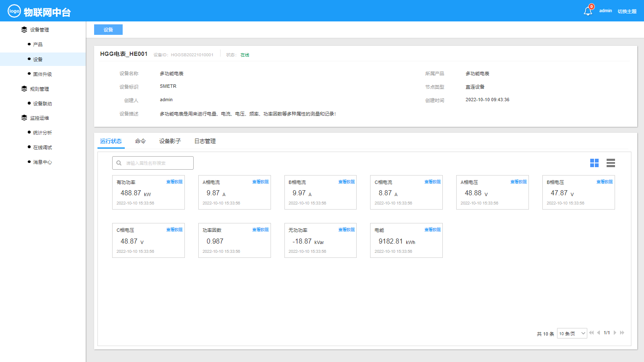Viewport: 644px width, 362px height.
Task: Go to the last page arrow
Action: tap(622, 333)
